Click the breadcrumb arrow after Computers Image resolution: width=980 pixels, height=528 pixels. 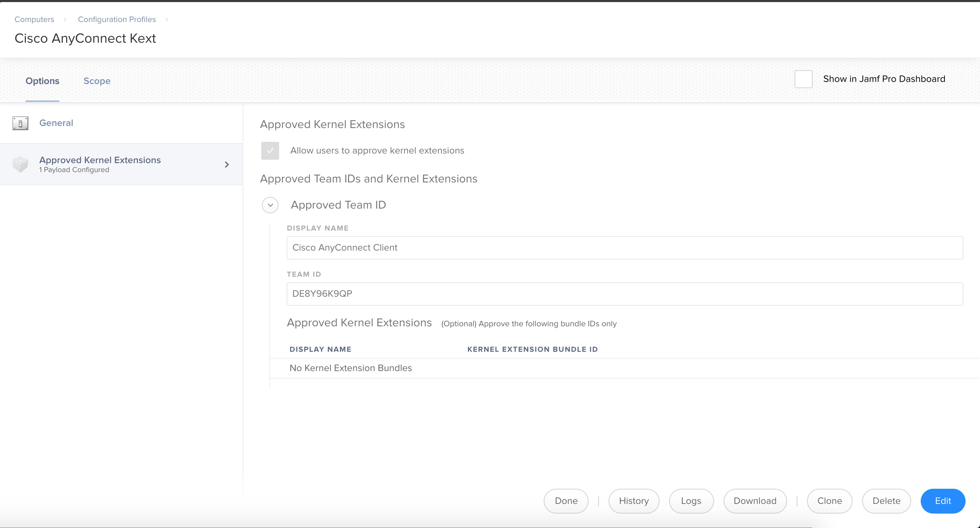click(65, 19)
